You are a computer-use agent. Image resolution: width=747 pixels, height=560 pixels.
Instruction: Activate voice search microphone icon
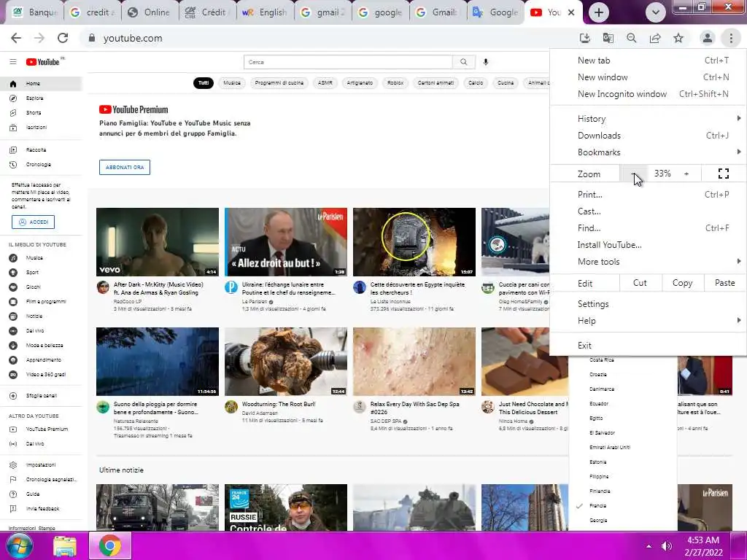(x=485, y=62)
